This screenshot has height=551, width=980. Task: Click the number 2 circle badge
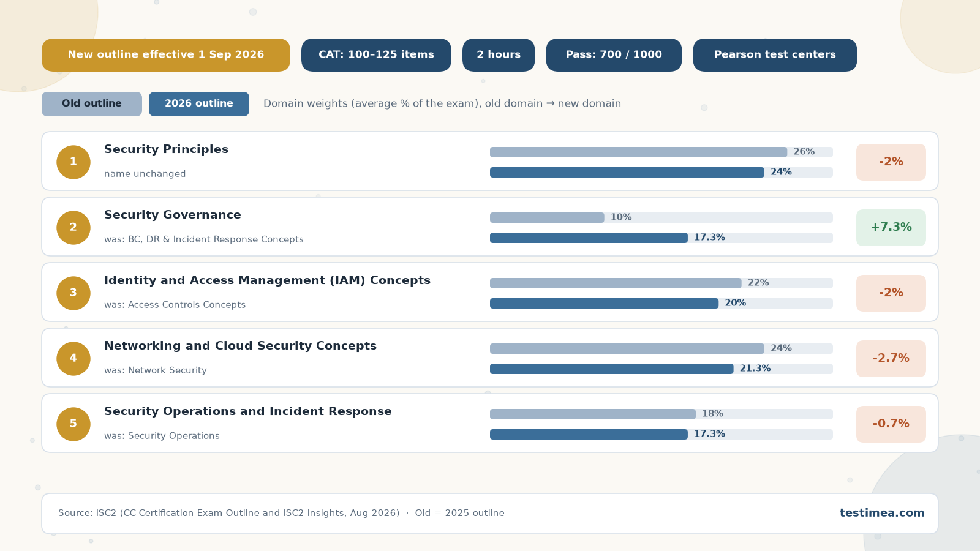73,228
